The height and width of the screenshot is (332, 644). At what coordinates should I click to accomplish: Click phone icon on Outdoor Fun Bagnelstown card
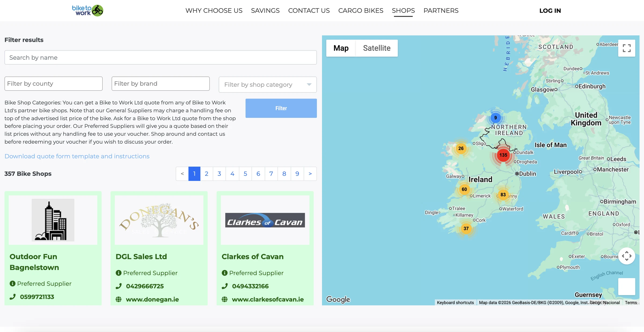coord(13,297)
